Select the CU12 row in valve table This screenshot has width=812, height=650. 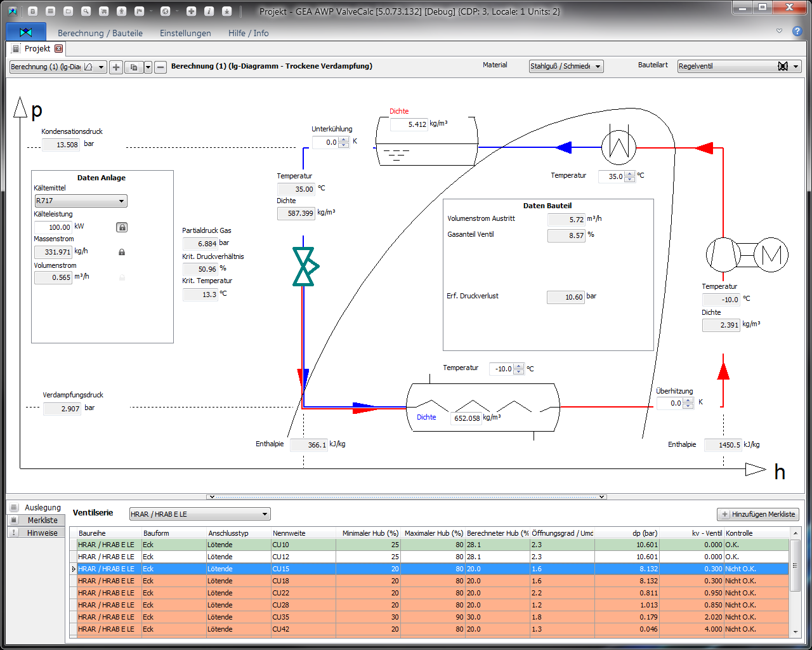[429, 557]
